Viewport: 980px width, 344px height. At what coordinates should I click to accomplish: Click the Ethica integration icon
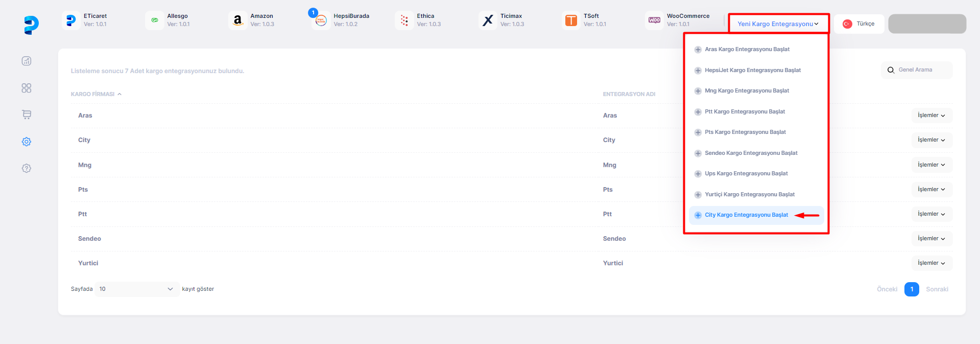(x=404, y=20)
